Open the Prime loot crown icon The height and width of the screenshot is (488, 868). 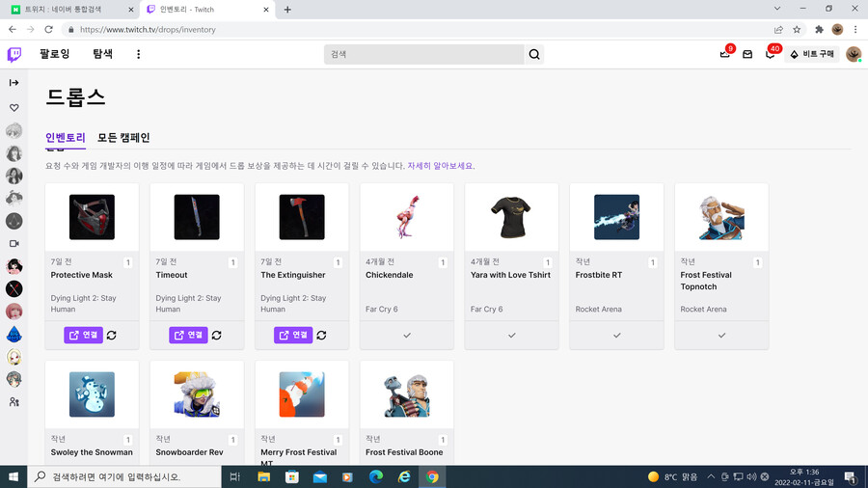point(725,55)
